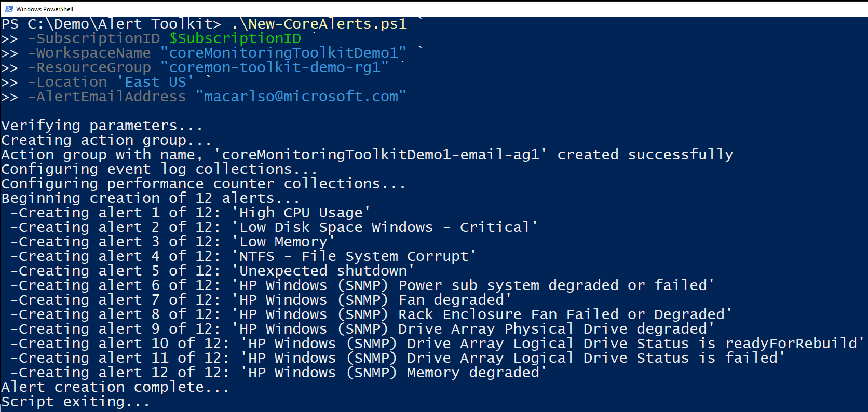
Task: Click the '$SubscriptionID' variable text
Action: 235,38
